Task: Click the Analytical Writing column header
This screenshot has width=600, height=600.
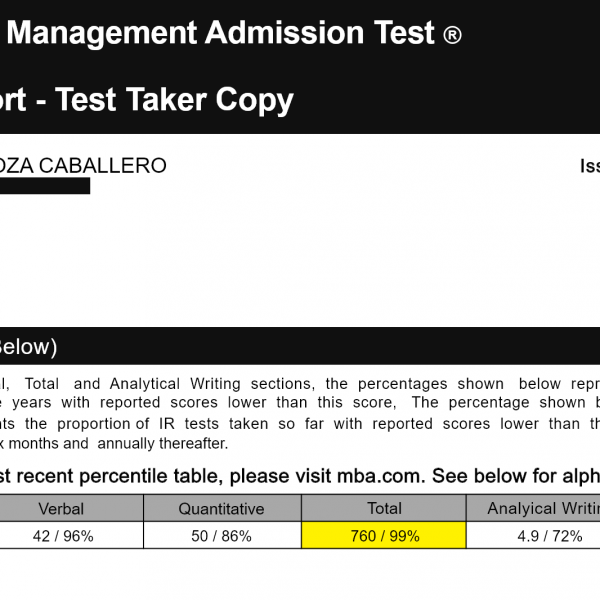Action: coord(540,508)
